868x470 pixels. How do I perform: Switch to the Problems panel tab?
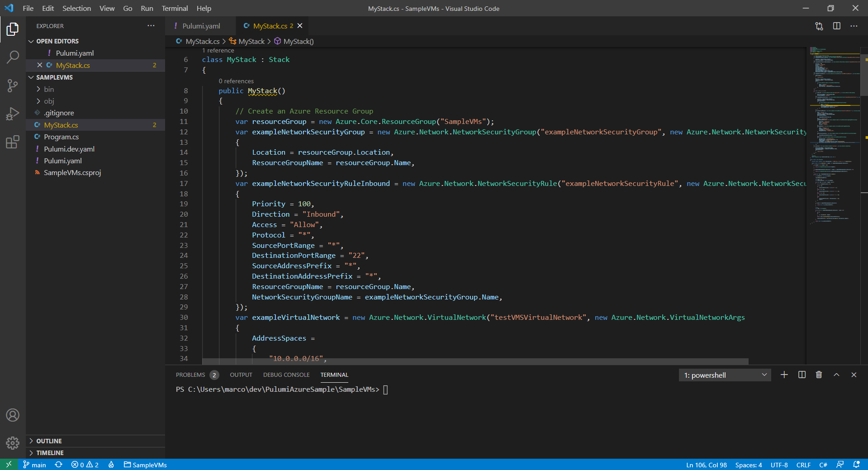pyautogui.click(x=197, y=375)
